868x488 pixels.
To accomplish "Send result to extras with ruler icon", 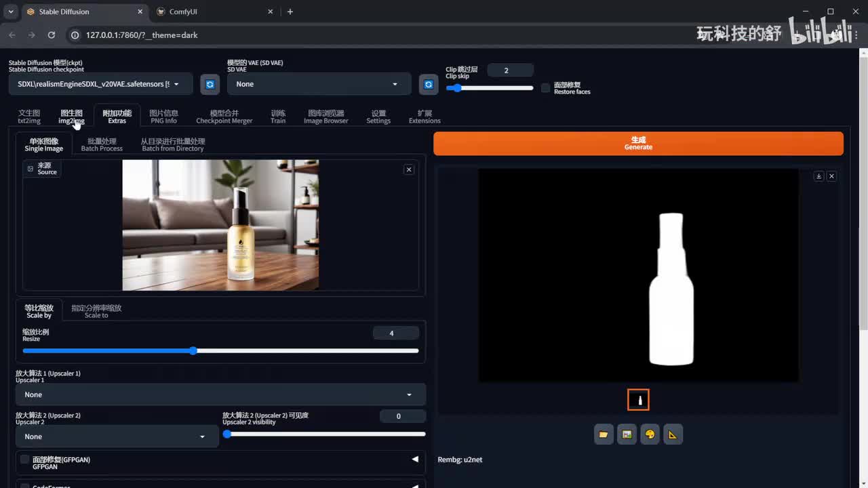I will [x=673, y=434].
